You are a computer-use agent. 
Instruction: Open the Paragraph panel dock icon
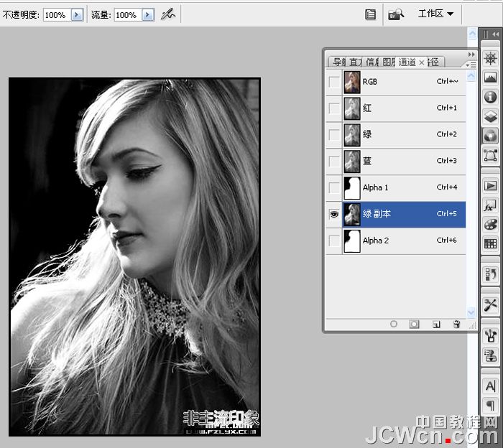491,406
